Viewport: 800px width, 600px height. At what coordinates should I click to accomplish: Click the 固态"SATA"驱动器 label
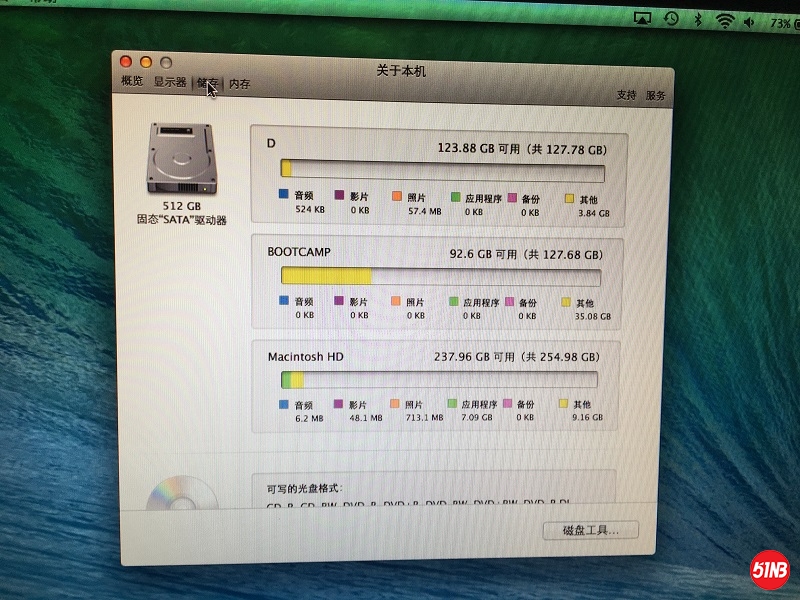(x=181, y=220)
